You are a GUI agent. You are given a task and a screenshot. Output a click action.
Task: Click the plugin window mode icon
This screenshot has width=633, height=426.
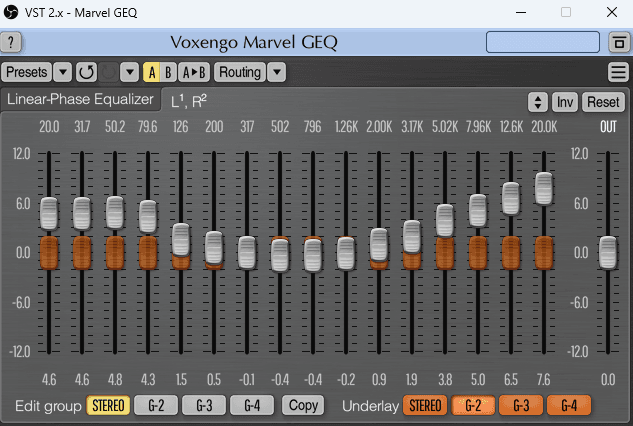[619, 42]
